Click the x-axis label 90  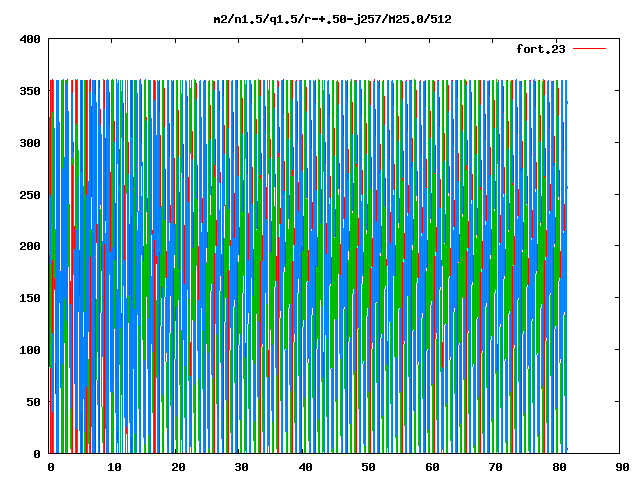point(622,467)
